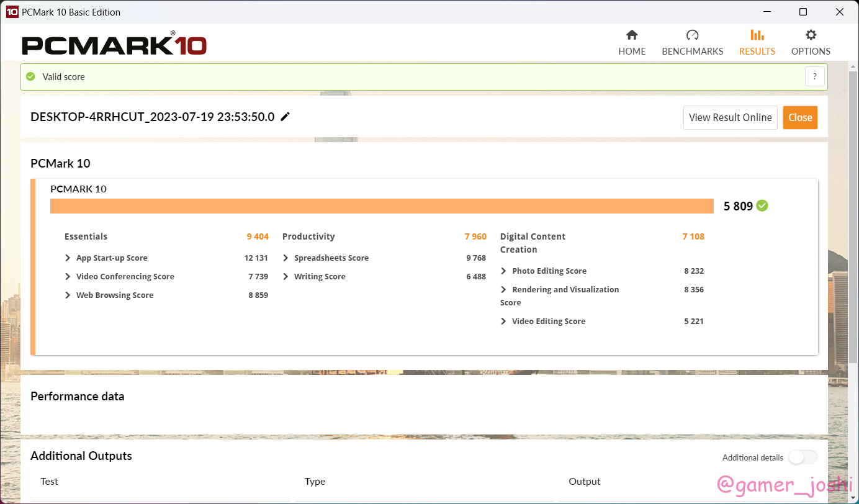859x504 pixels.
Task: Click the PCMark 10 title bar app icon
Action: [x=12, y=12]
